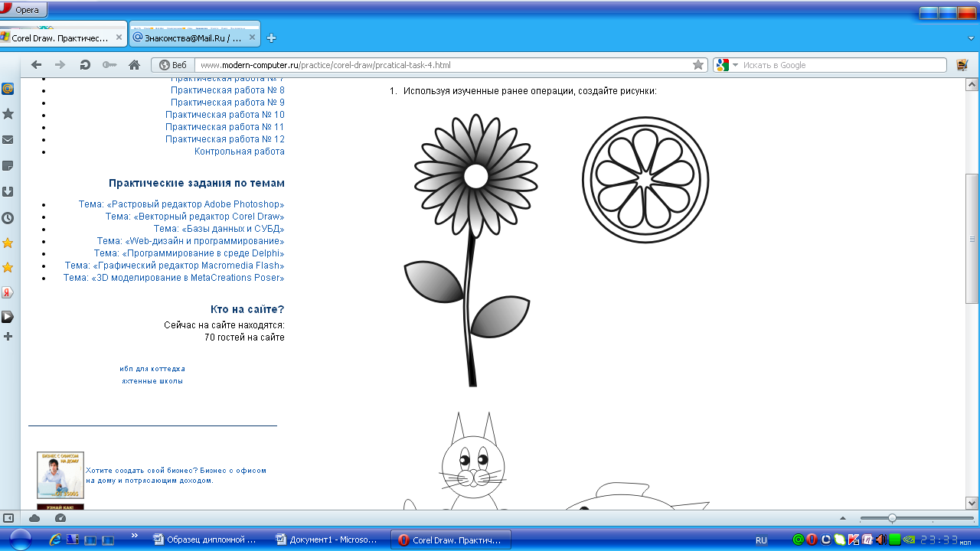
Task: Bookmark page with address bar star
Action: pos(698,65)
